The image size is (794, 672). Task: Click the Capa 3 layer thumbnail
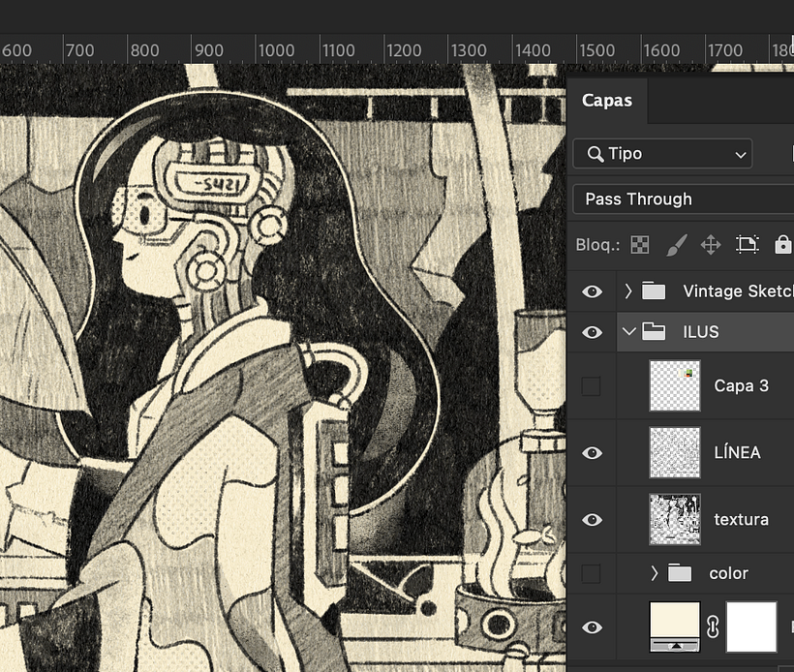pyautogui.click(x=675, y=386)
